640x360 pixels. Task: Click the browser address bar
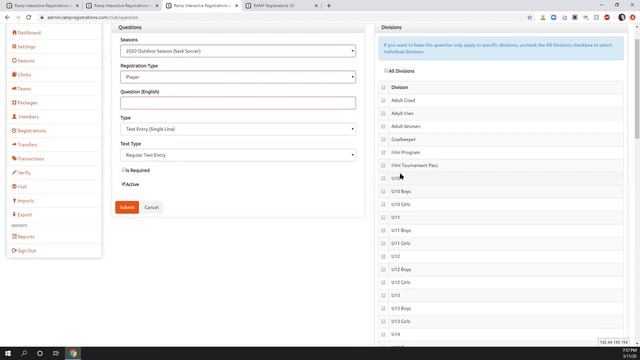tap(282, 18)
